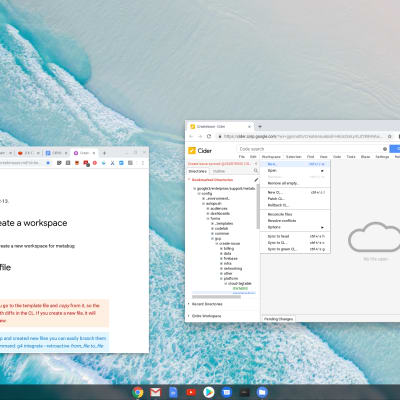Expand the audiences folder
Screen dimensions: 400x400
[x=208, y=208]
